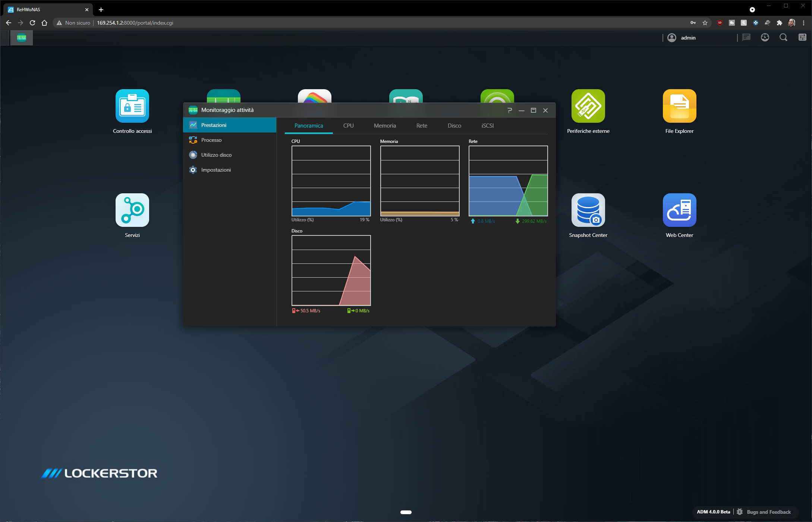The height and width of the screenshot is (522, 812).
Task: Open Impostazioni in the sidebar
Action: tap(216, 170)
